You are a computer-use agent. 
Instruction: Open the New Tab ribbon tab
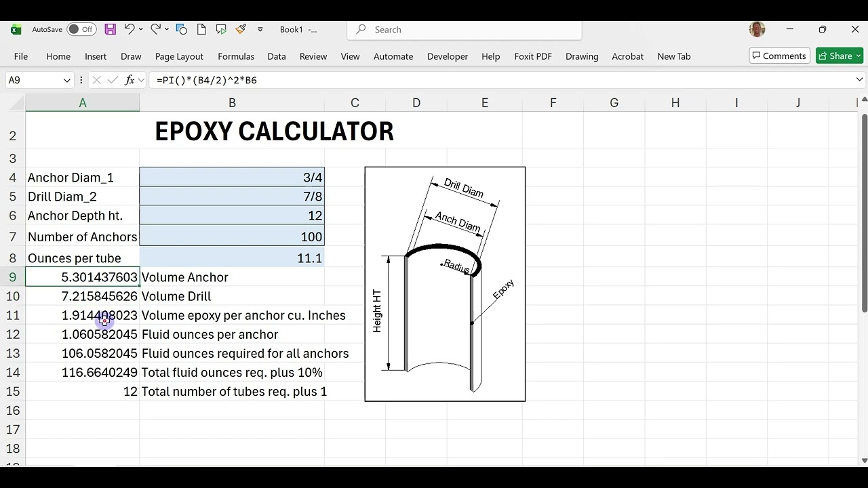(x=674, y=56)
